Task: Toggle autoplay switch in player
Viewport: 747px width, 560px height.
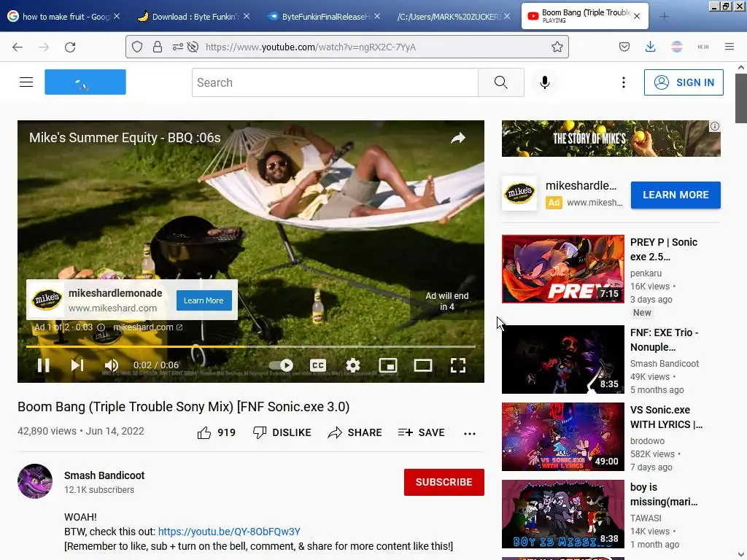Action: [x=281, y=365]
